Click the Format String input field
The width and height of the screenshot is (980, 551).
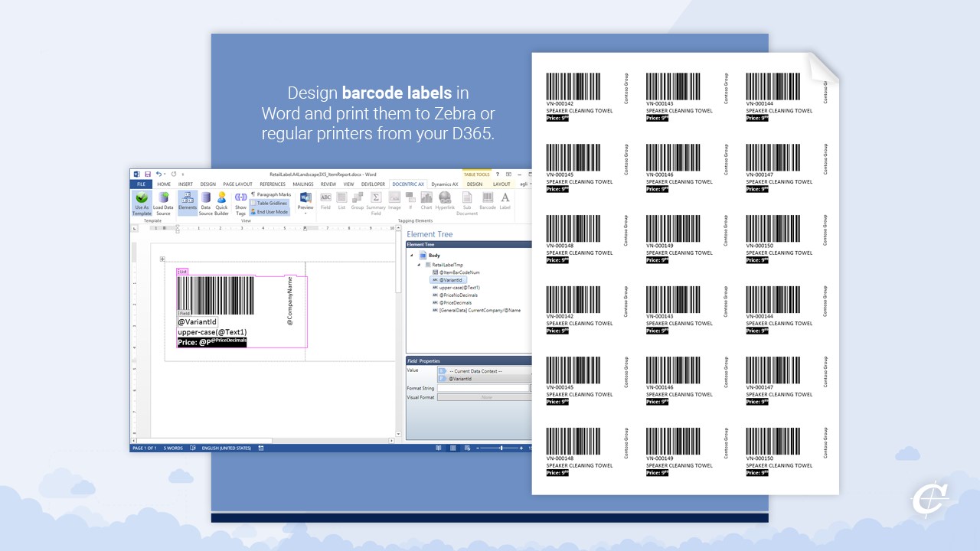click(x=484, y=388)
